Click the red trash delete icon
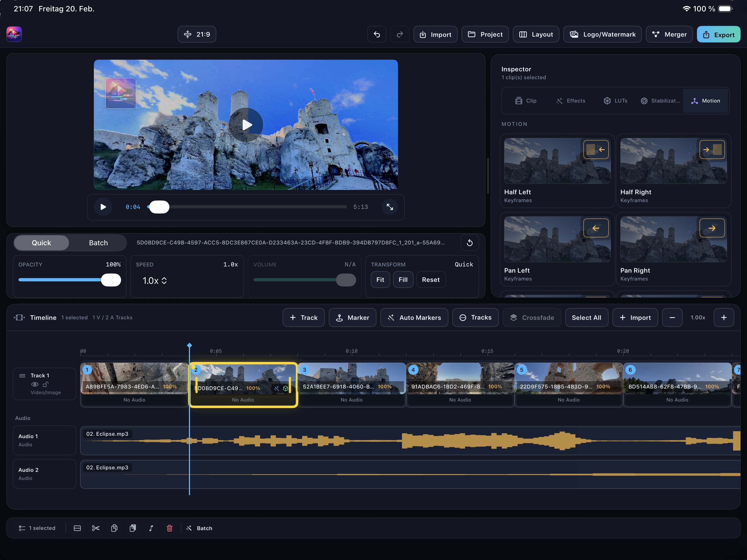Viewport: 747px width, 560px height. [x=170, y=528]
